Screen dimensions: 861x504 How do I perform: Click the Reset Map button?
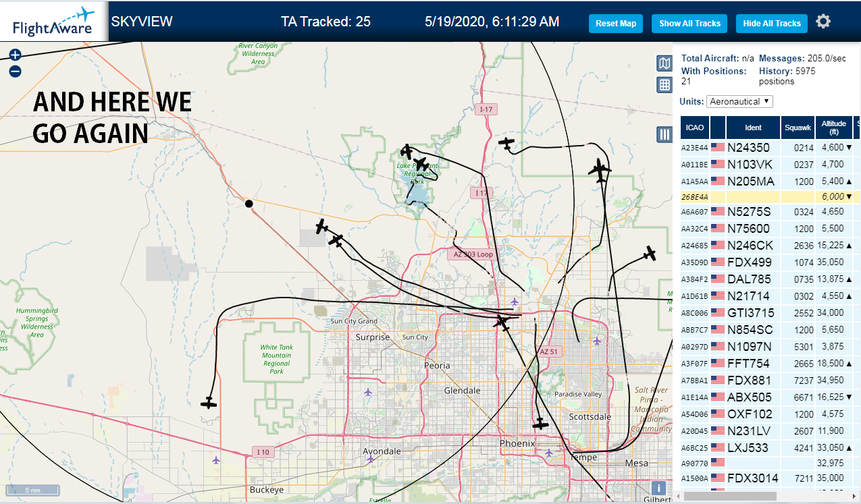(616, 23)
